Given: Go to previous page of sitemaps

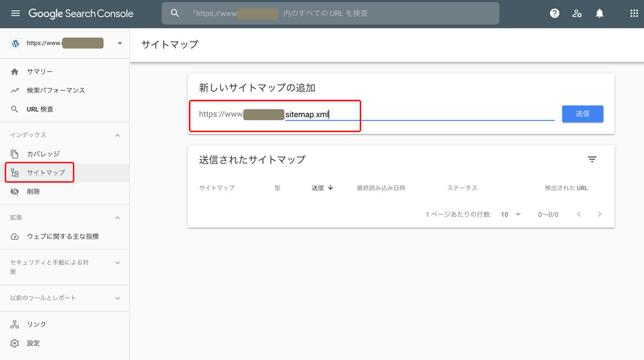Looking at the screenshot, I should [579, 215].
